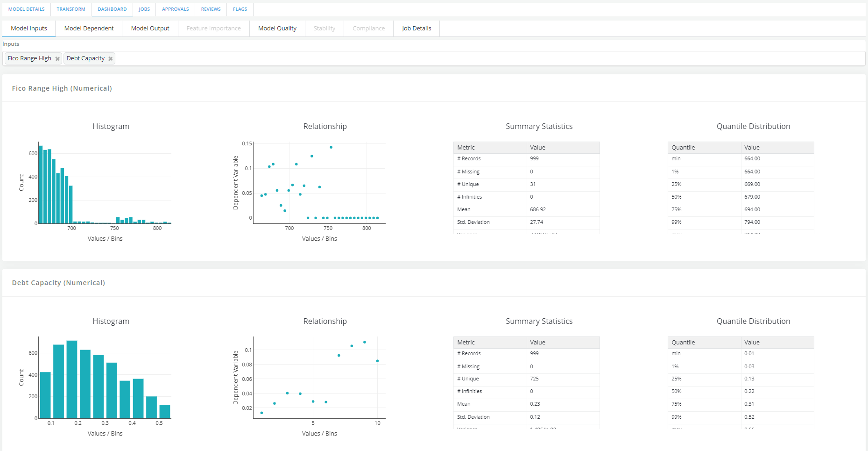
Task: Open the Jobs tab
Action: [x=144, y=9]
